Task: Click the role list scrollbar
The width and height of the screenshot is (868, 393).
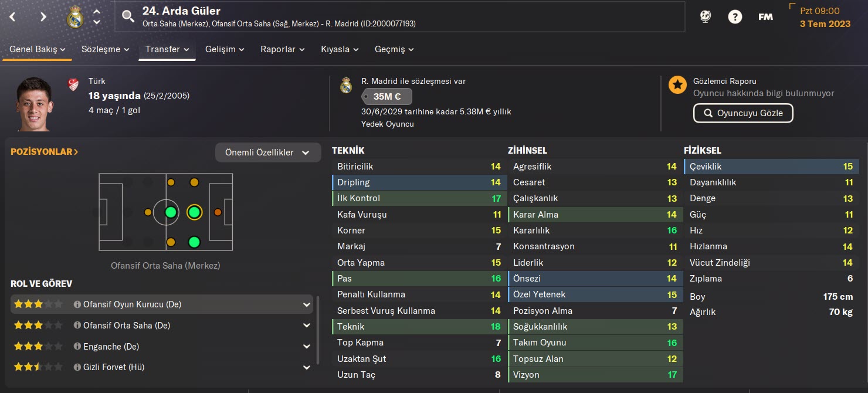Action: coord(318,328)
